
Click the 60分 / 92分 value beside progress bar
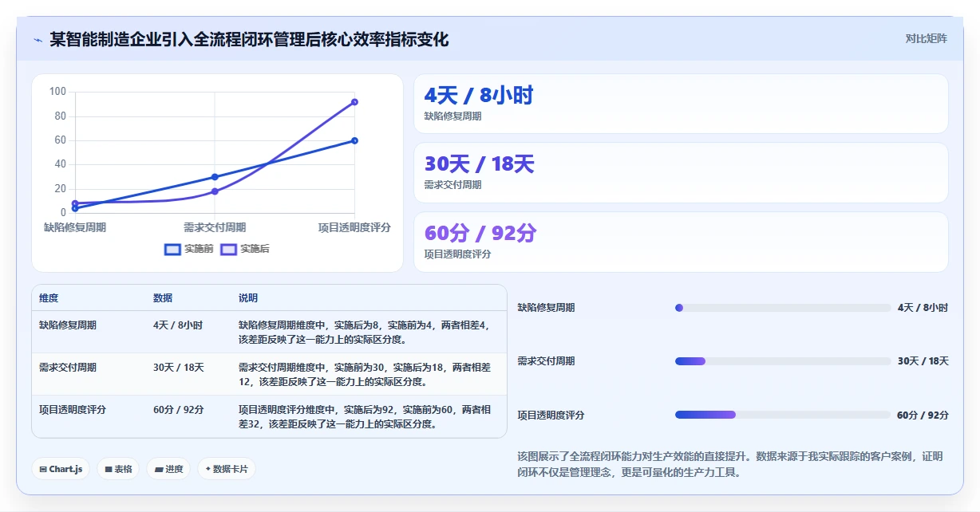coord(923,415)
